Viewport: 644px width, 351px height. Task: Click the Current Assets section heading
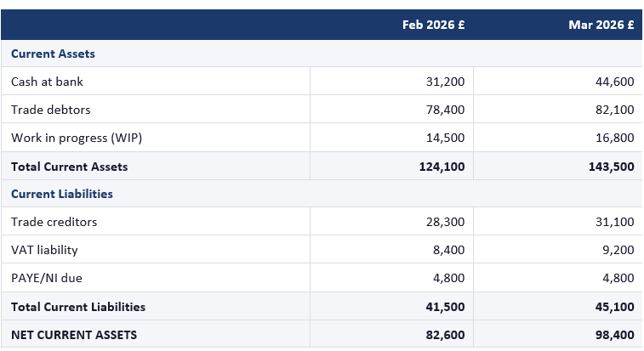point(53,54)
